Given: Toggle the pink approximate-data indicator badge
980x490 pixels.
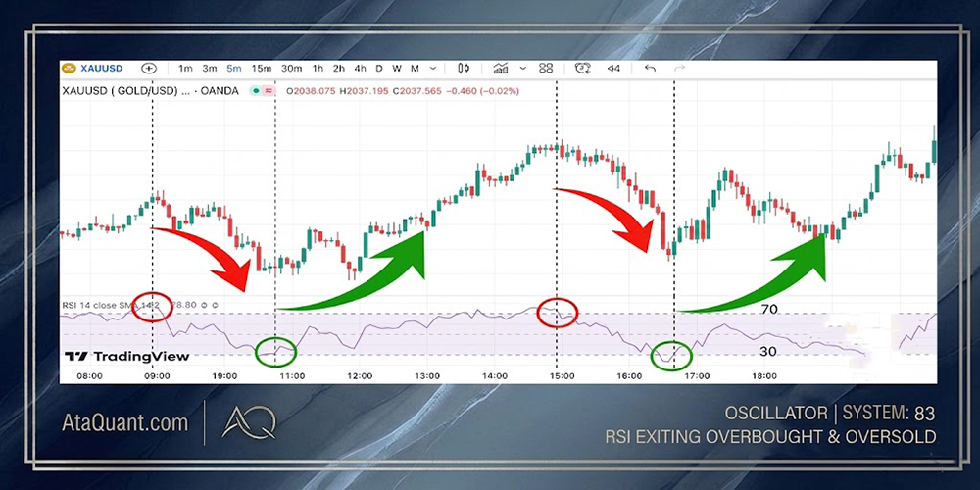Looking at the screenshot, I should pyautogui.click(x=269, y=91).
